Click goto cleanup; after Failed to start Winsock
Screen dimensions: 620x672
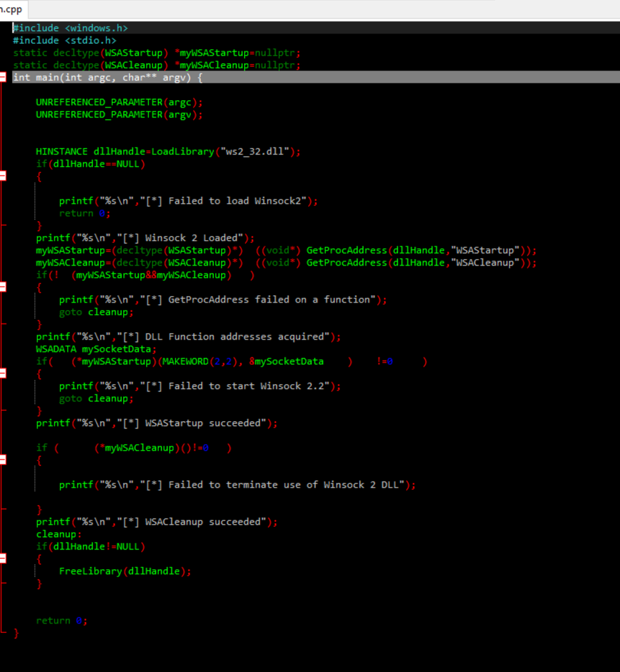(x=96, y=399)
